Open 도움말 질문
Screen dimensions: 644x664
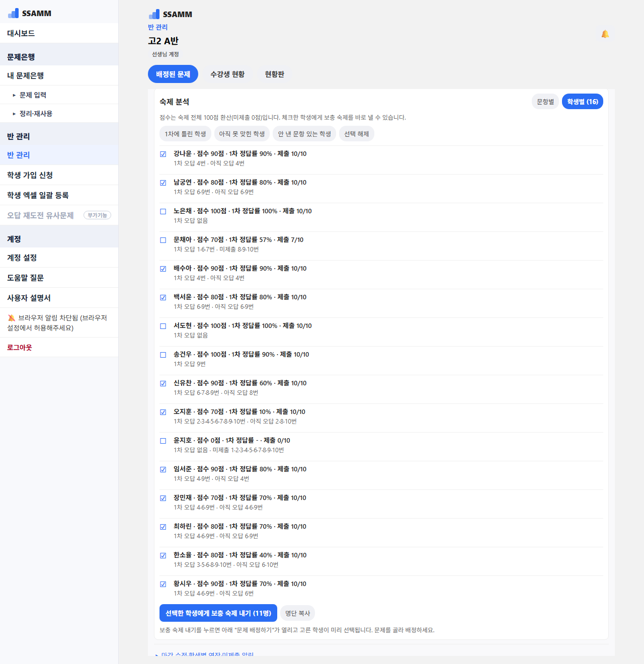pos(59,278)
